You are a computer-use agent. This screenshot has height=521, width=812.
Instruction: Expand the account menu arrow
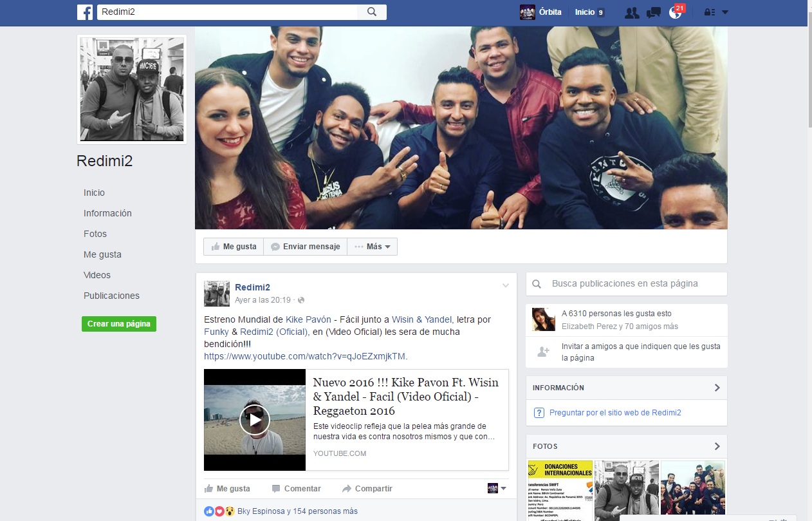[x=725, y=12]
